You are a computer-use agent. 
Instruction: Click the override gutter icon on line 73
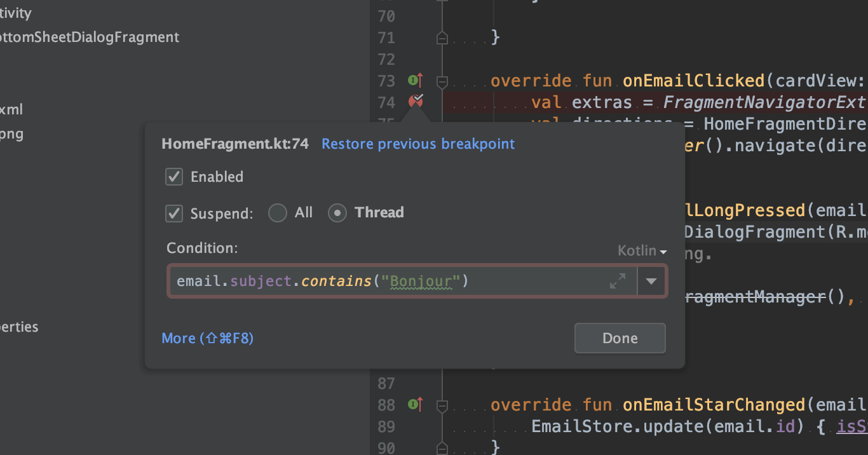(416, 81)
